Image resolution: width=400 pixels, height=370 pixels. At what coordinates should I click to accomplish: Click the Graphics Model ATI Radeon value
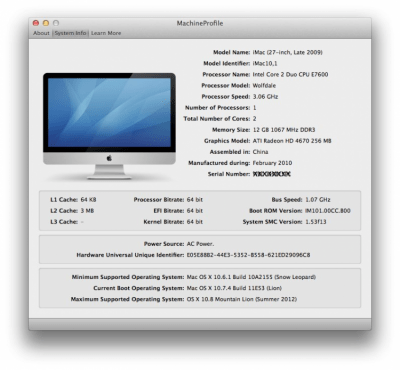[292, 141]
